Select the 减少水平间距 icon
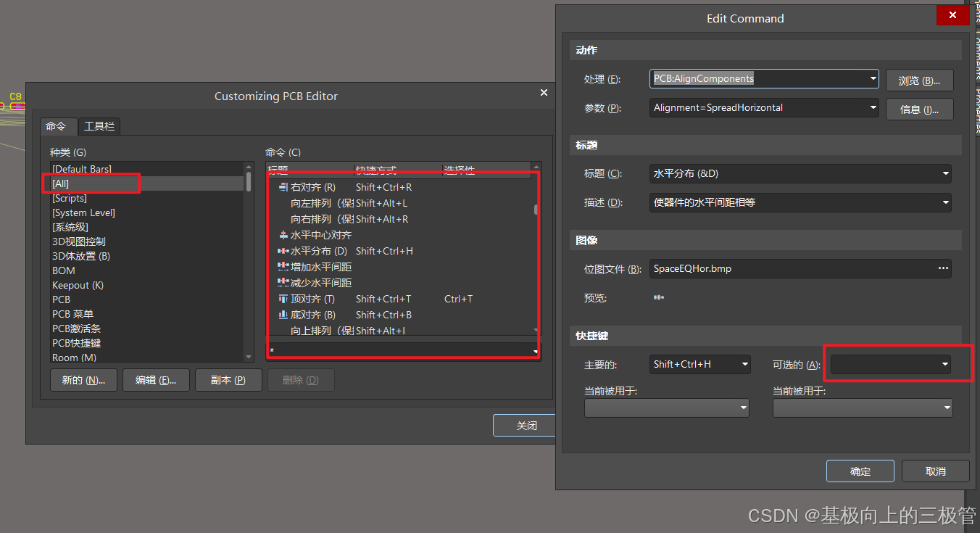 tap(283, 283)
